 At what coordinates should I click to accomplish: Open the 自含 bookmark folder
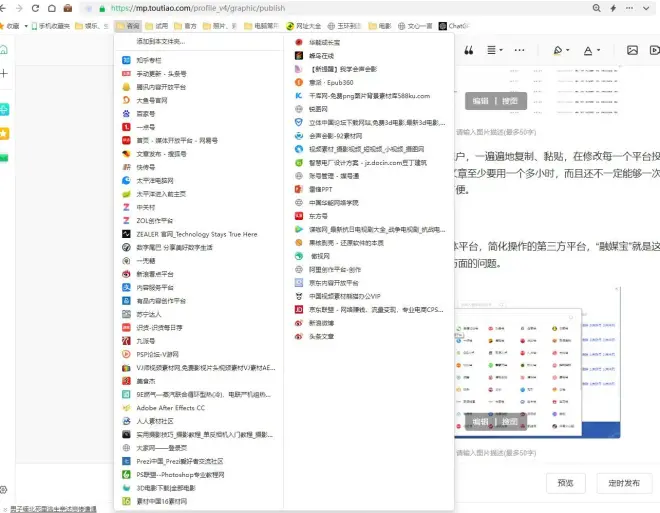127,26
